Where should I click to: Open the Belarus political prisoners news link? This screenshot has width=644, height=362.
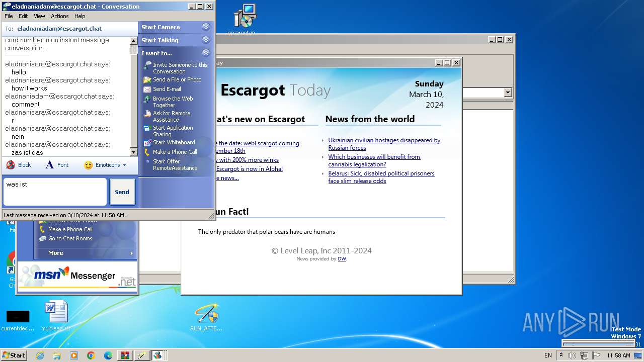click(x=381, y=177)
